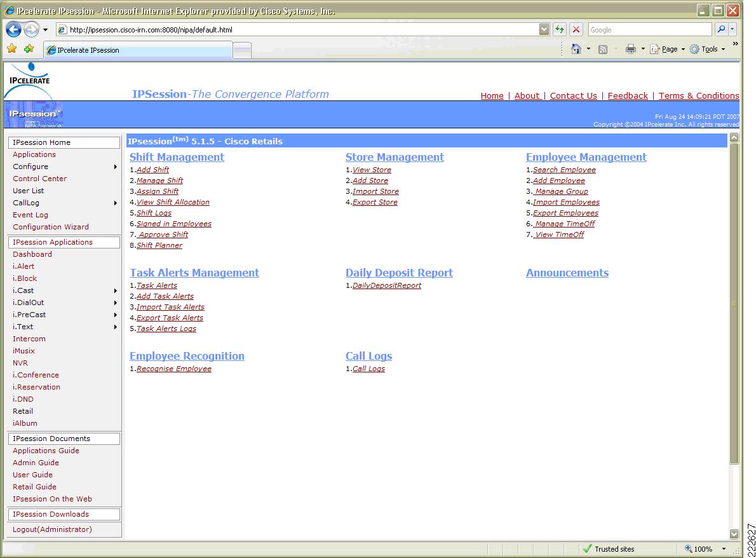Click the vertical scrollbar thumb

(734, 303)
